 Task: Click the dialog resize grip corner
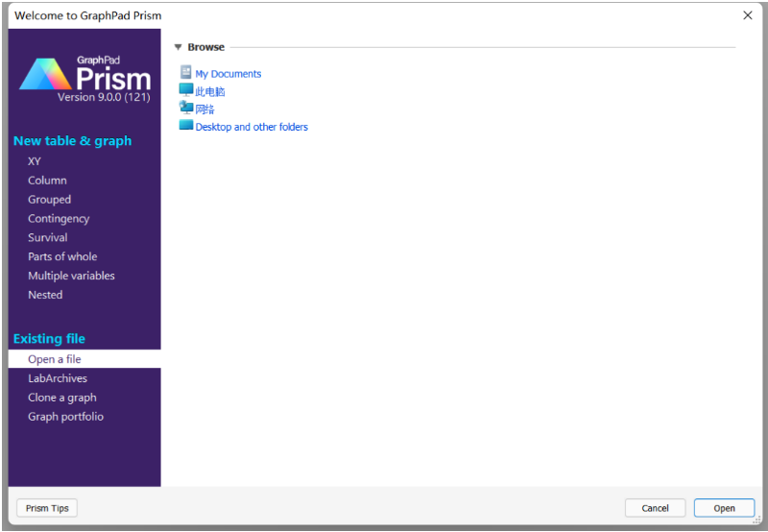click(757, 520)
